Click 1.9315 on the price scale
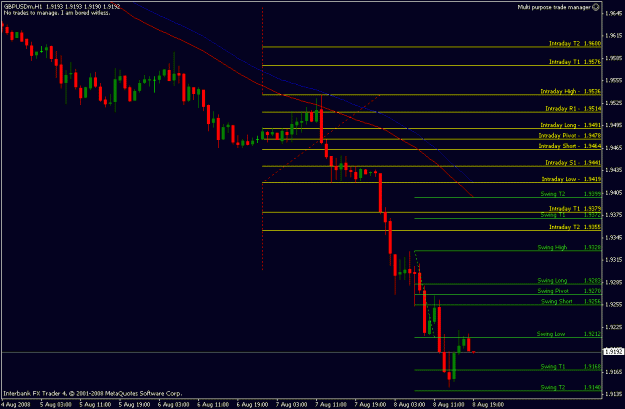This screenshot has height=409, width=625. pyautogui.click(x=614, y=260)
